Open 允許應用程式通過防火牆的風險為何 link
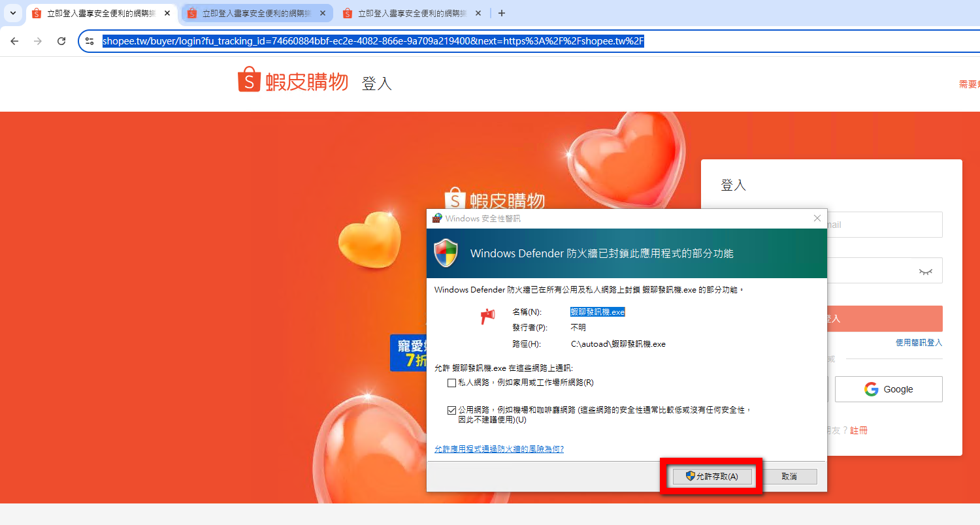 499,449
